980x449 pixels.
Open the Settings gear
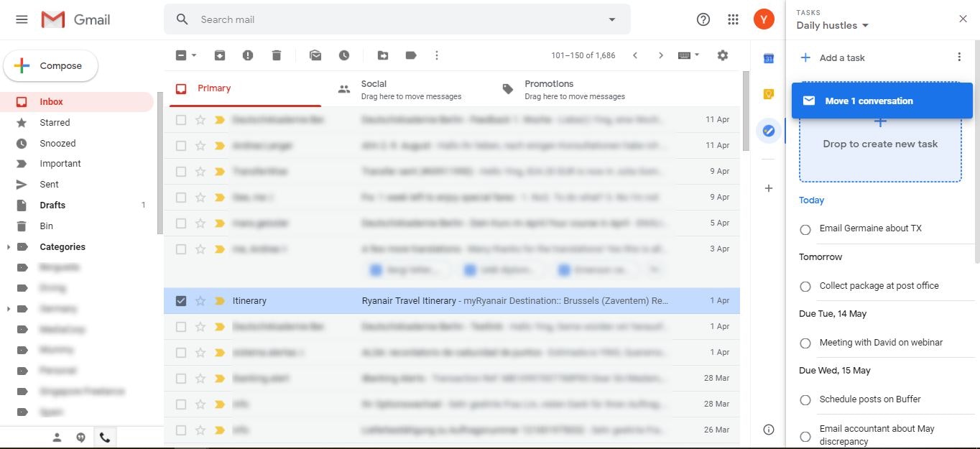coord(723,55)
